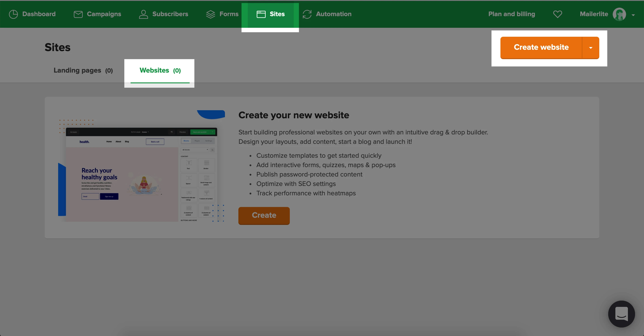Switch to the Landing pages tab
The width and height of the screenshot is (644, 336).
[x=83, y=71]
